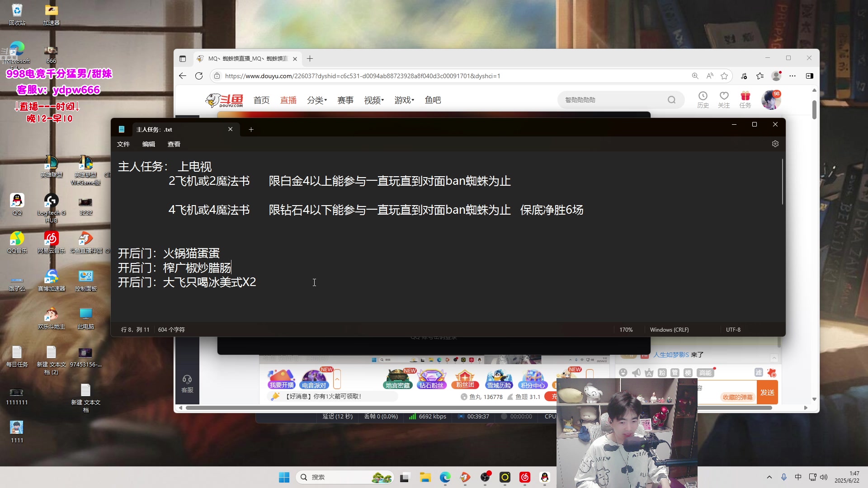The height and width of the screenshot is (488, 868).
Task: Expand the 分类 dropdown on Douyu
Action: point(316,100)
